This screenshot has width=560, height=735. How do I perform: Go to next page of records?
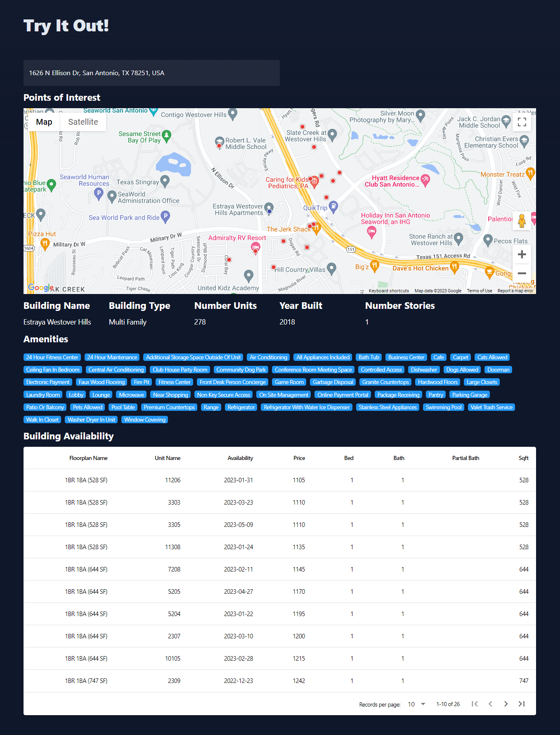coord(506,704)
